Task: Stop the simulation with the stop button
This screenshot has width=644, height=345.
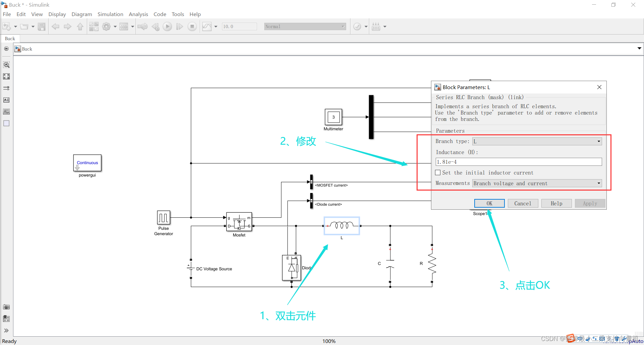Action: (x=192, y=26)
